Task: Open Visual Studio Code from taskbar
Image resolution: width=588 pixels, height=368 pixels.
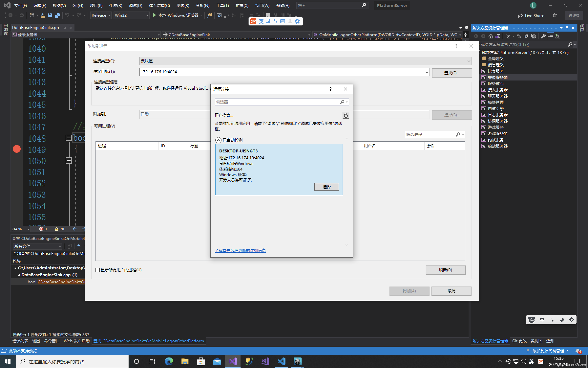Action: point(281,361)
